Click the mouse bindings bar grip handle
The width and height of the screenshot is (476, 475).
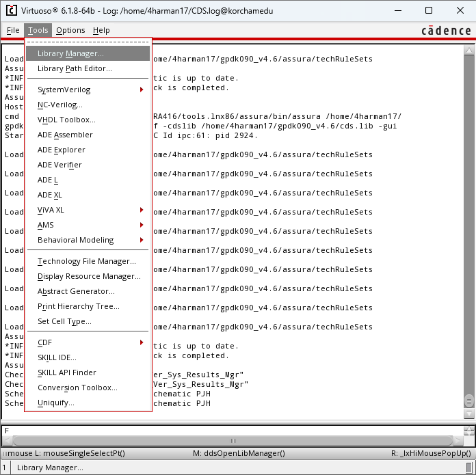point(5,453)
